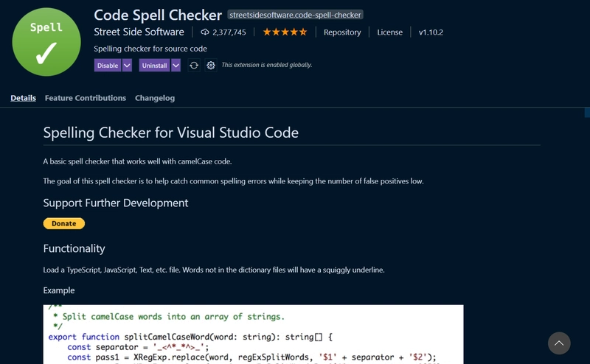Screen dimensions: 590x364
Task: Open the five-star rating reviews
Action: pos(285,32)
